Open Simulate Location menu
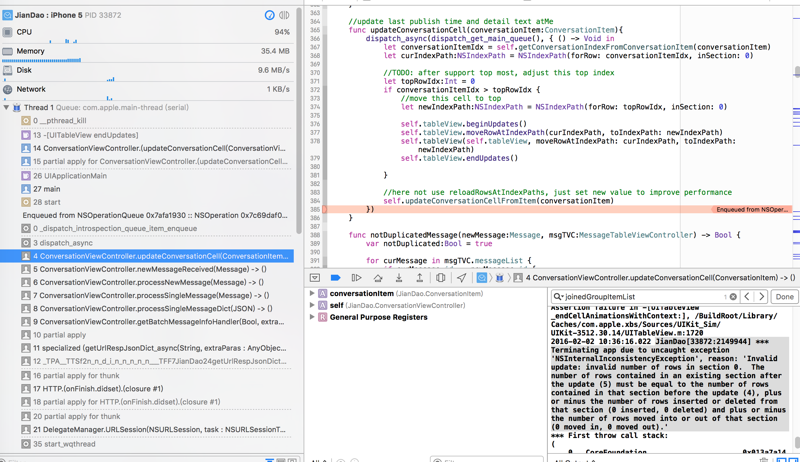The image size is (800, 462). (461, 278)
